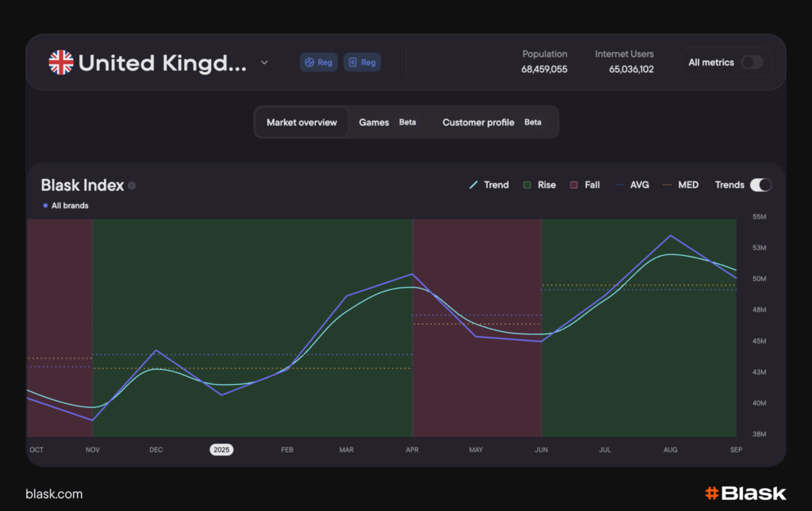Select the Market overview tab

coord(301,123)
